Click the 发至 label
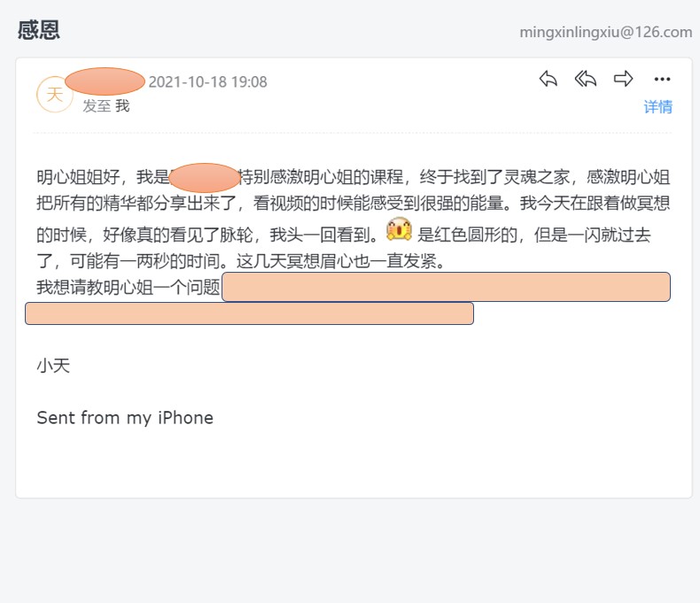The width and height of the screenshot is (700, 603). [97, 106]
